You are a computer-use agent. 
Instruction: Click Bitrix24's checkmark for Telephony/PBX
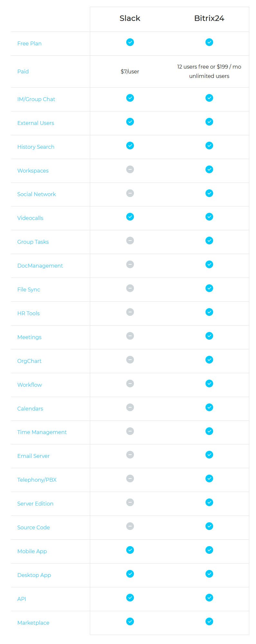(209, 478)
